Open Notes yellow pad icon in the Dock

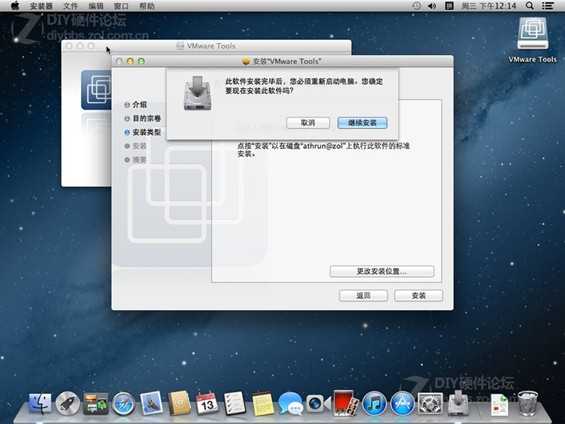(262, 404)
